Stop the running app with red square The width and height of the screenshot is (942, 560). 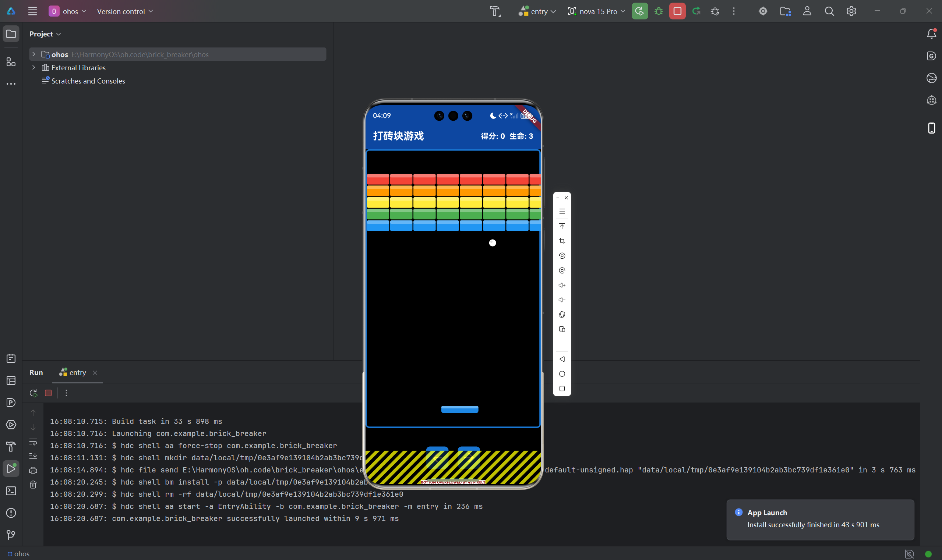(677, 11)
